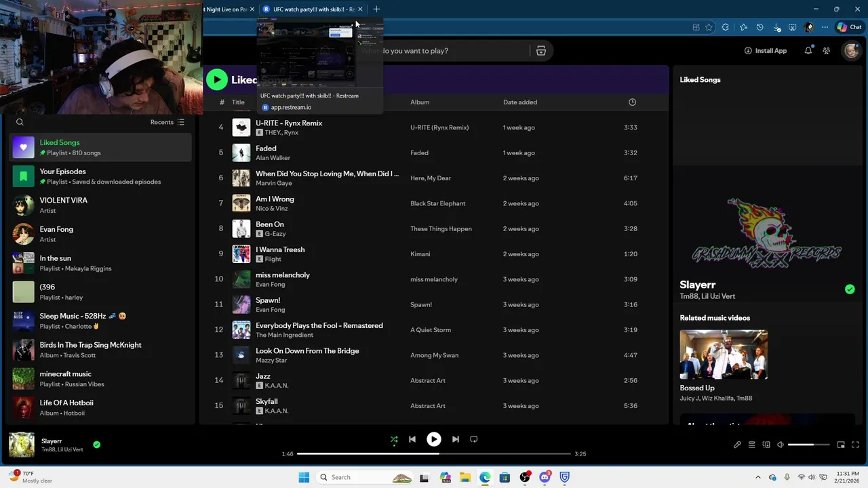Image resolution: width=868 pixels, height=488 pixels.
Task: Open In the sun playlist
Action: pyautogui.click(x=100, y=263)
